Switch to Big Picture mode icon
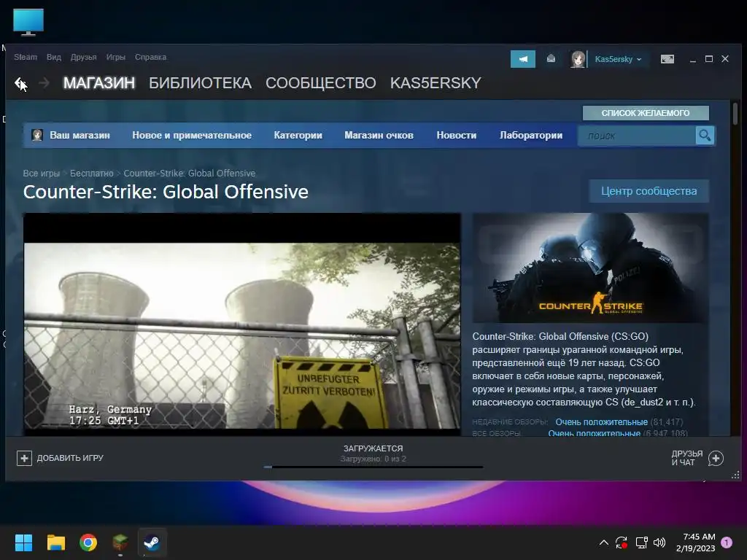The image size is (747, 560). [x=667, y=59]
